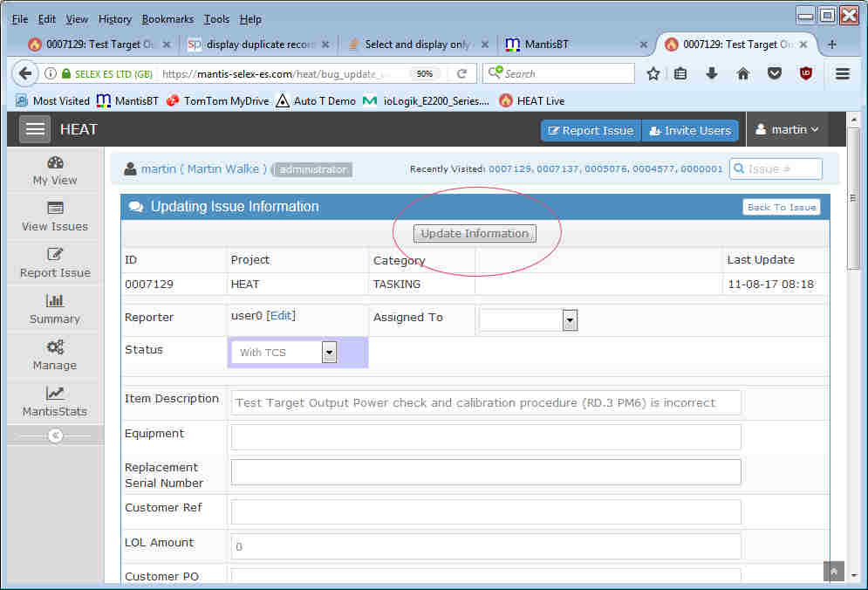Click the Report Issue header button
868x590 pixels.
pos(591,130)
